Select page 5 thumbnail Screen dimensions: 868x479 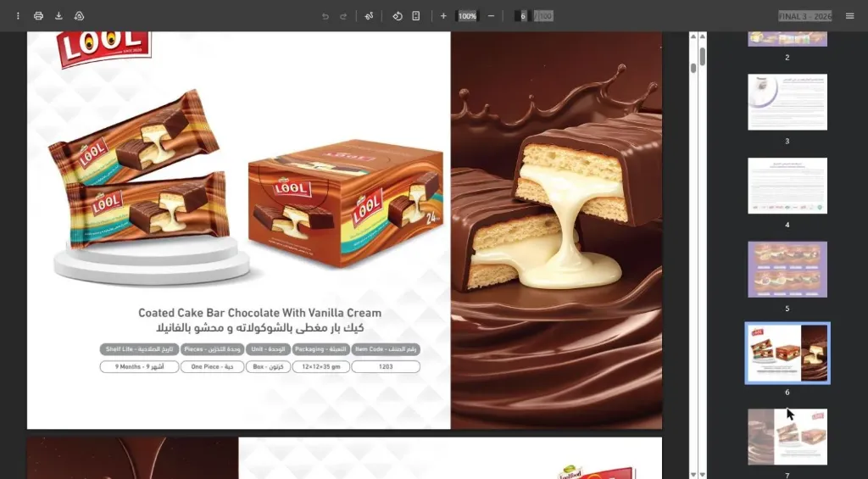point(787,269)
